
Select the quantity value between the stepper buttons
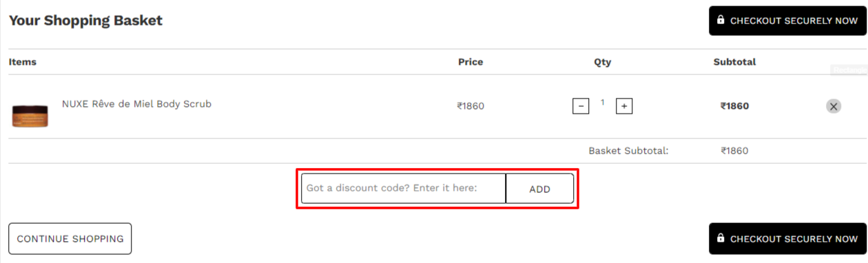603,103
